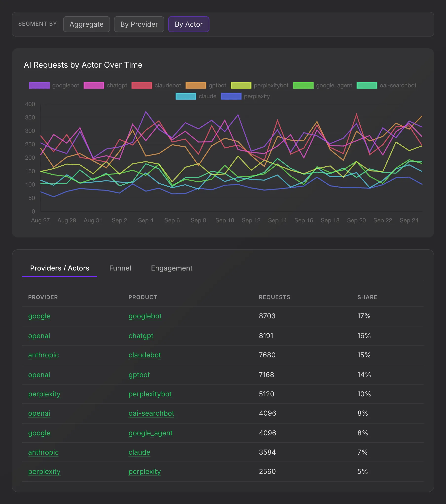Open google provider link in google_agent row
Viewport: 446px width, 504px height.
(39, 433)
